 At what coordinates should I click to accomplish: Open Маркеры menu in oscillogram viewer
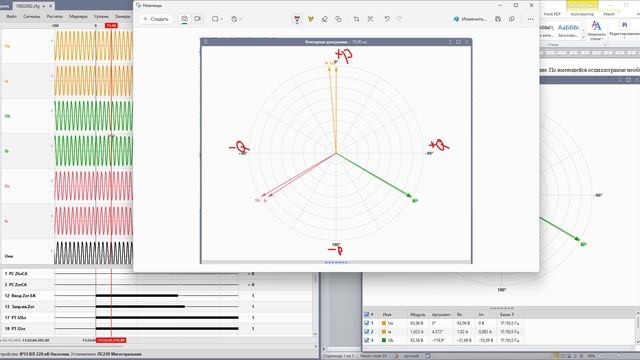click(78, 16)
